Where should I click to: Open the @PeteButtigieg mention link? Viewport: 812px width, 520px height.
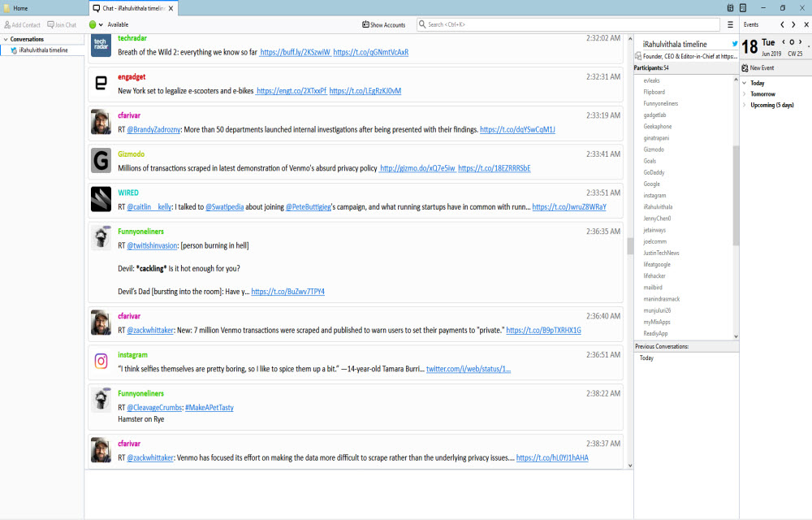point(308,207)
